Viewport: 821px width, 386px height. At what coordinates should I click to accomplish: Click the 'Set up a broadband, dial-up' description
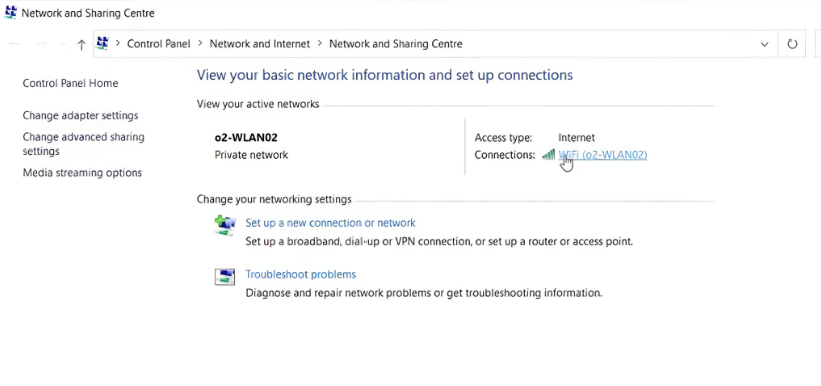click(439, 241)
